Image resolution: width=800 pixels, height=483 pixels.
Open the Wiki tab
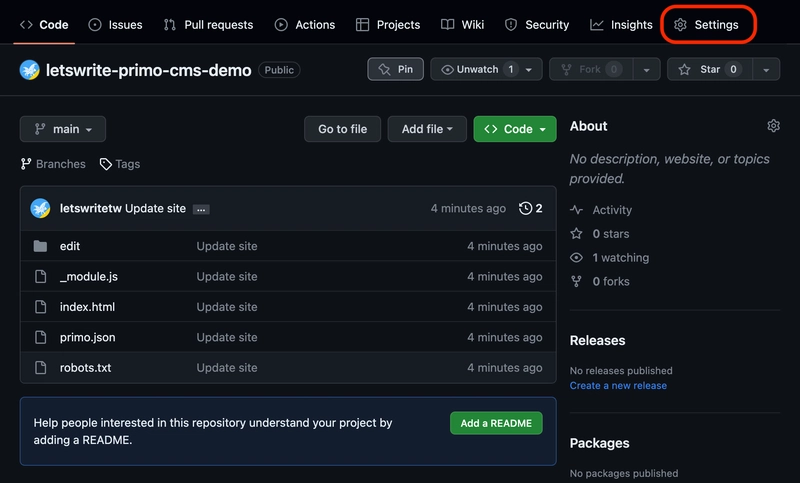click(x=462, y=24)
